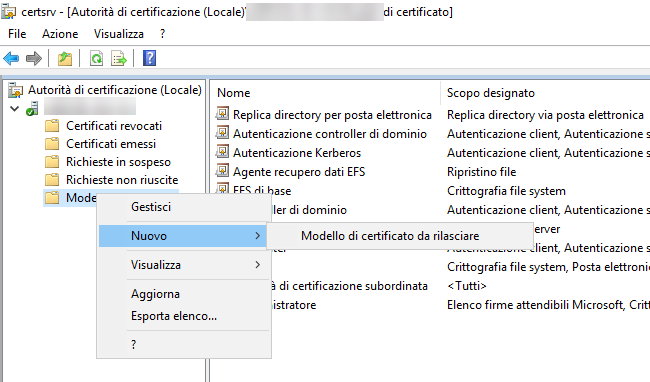Click the Export list toolbar icon
Screen dimensions: 650x382
pyautogui.click(x=119, y=58)
